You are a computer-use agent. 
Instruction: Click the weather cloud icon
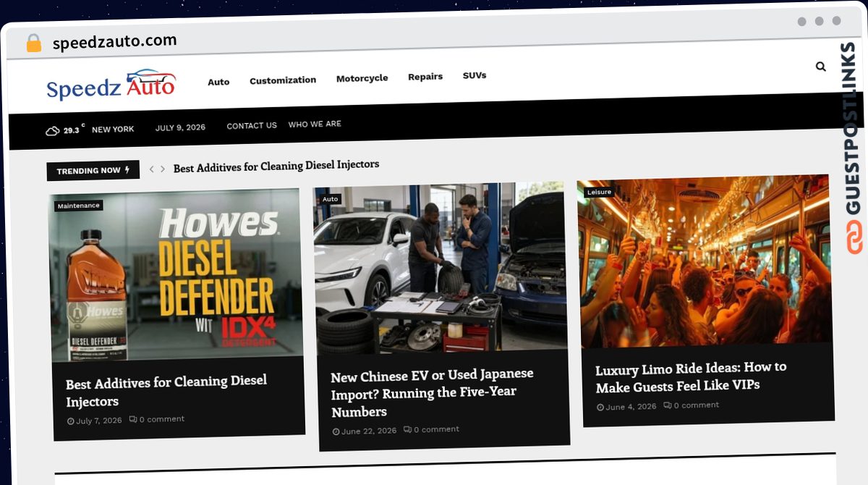pos(53,131)
